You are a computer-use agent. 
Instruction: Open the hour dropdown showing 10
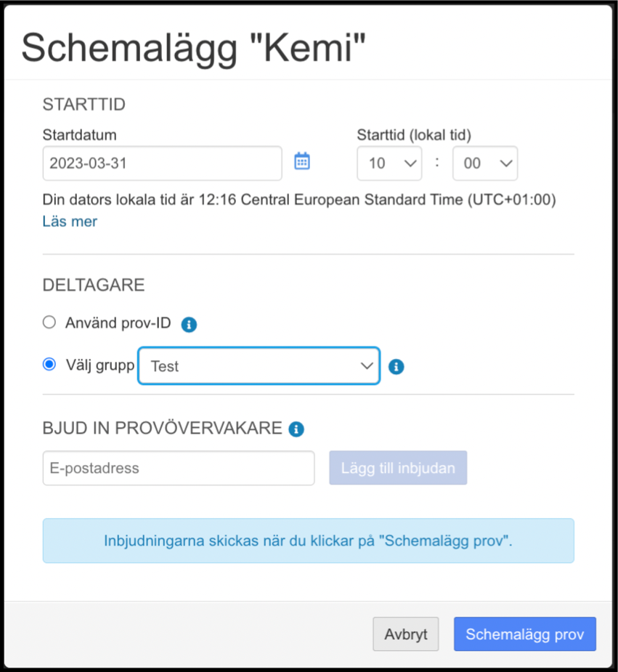[389, 163]
